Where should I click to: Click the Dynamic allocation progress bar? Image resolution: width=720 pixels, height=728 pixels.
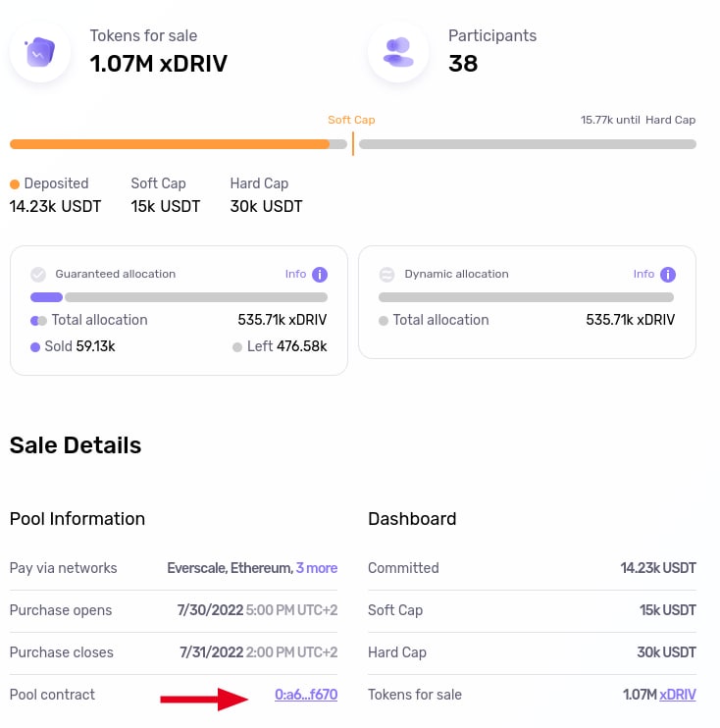tap(526, 297)
